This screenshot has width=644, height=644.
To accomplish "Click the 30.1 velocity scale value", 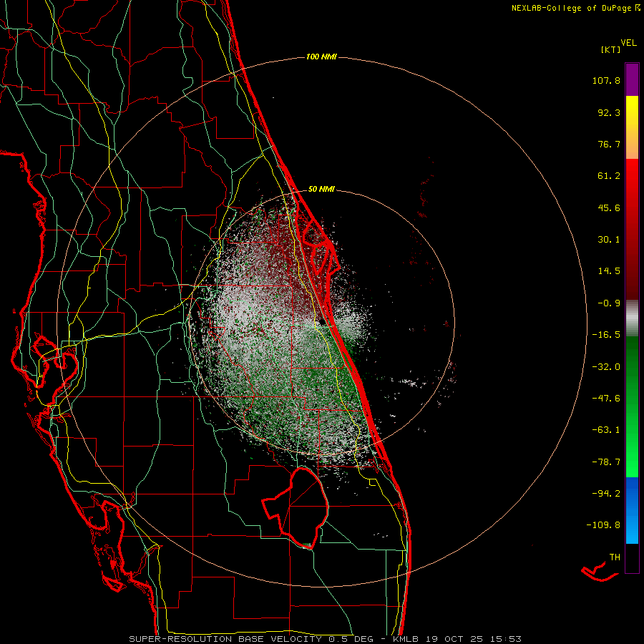I will pos(609,240).
